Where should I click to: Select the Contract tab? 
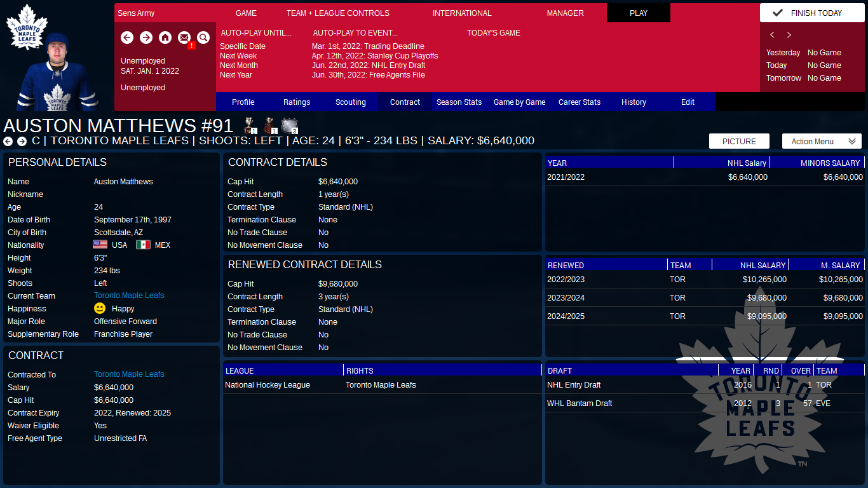(x=405, y=102)
